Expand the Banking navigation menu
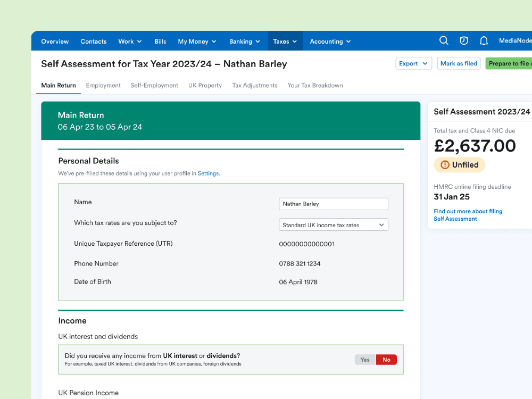This screenshot has width=532, height=399. point(244,41)
